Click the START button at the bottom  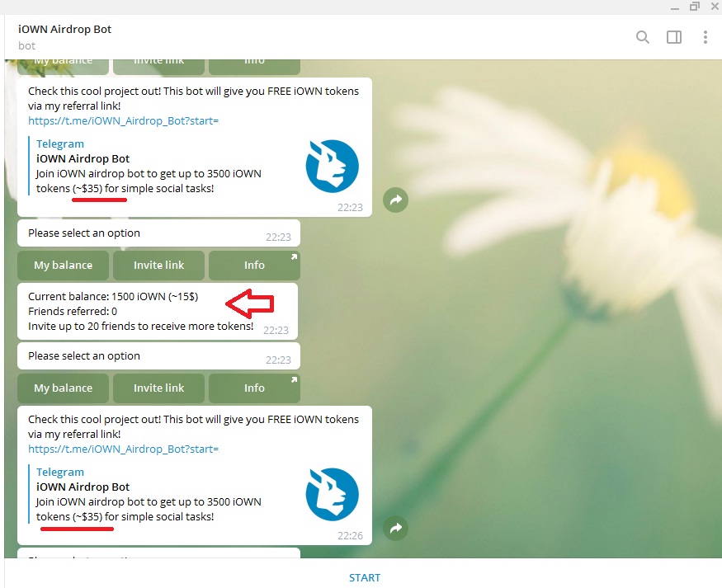(364, 577)
